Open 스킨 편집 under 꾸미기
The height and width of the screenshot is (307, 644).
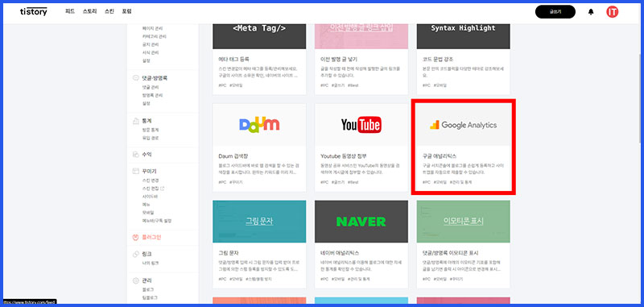[x=151, y=189]
